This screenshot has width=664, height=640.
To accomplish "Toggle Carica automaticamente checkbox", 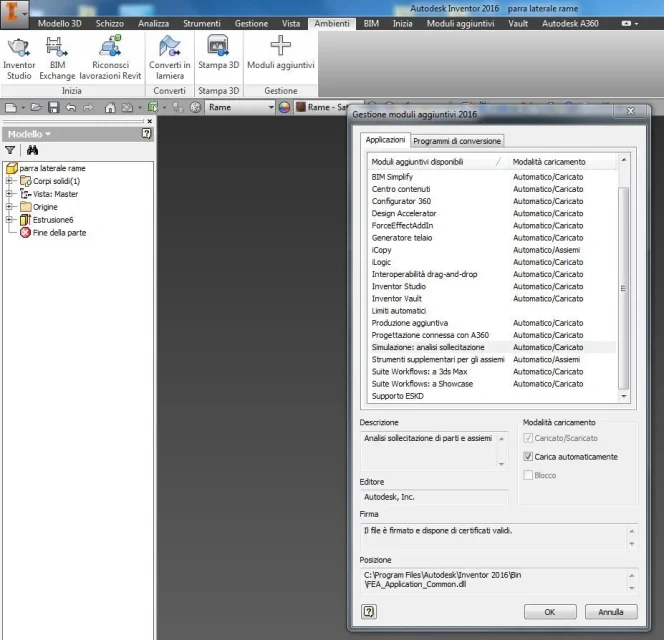I will pos(528,457).
